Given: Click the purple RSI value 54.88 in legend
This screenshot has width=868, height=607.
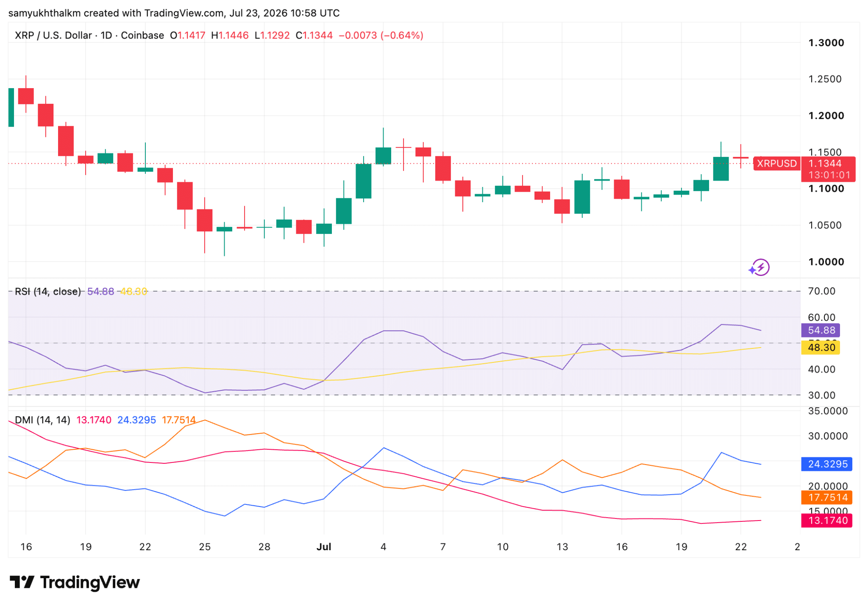Looking at the screenshot, I should [x=100, y=292].
